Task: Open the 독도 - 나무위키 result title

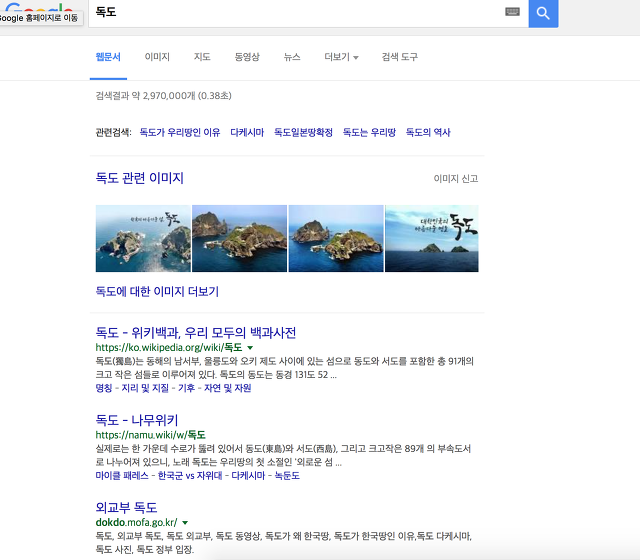Action: coord(137,420)
